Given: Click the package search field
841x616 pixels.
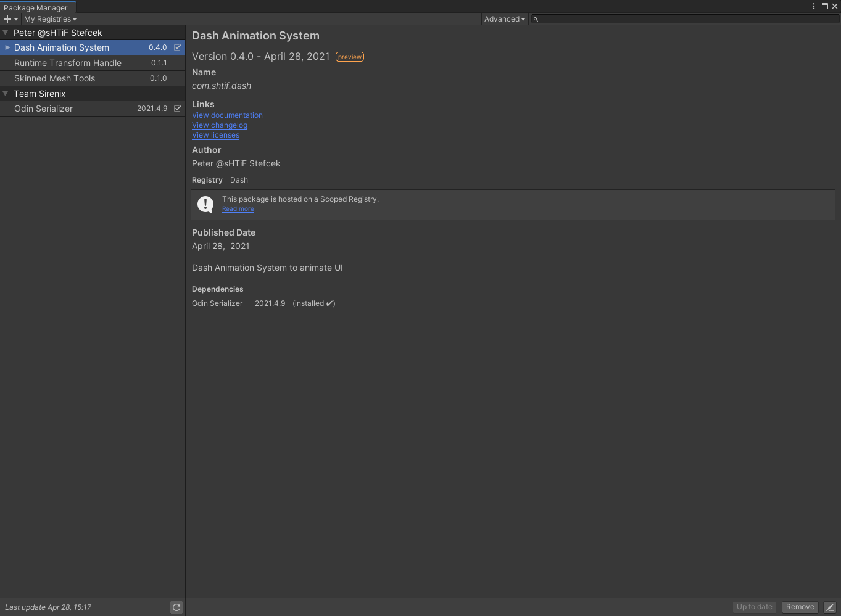Looking at the screenshot, I should click(x=685, y=19).
